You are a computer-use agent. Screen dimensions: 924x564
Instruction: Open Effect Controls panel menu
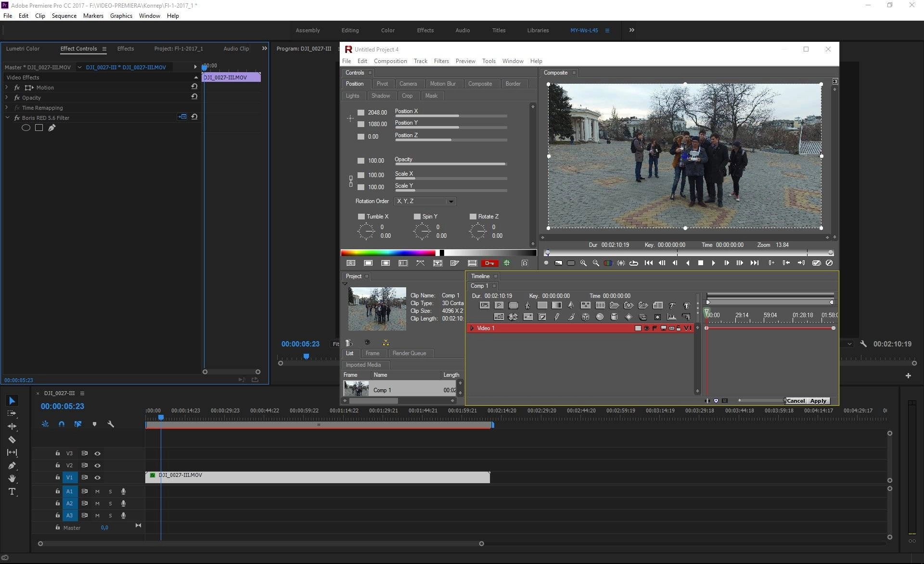(x=104, y=49)
